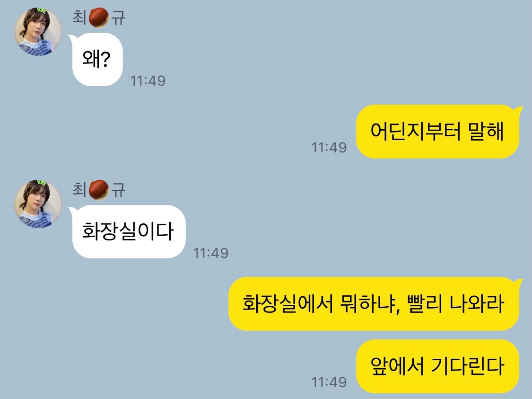Click the 규 character in lower sender name
Viewport: 532px width, 399px height.
coord(118,190)
